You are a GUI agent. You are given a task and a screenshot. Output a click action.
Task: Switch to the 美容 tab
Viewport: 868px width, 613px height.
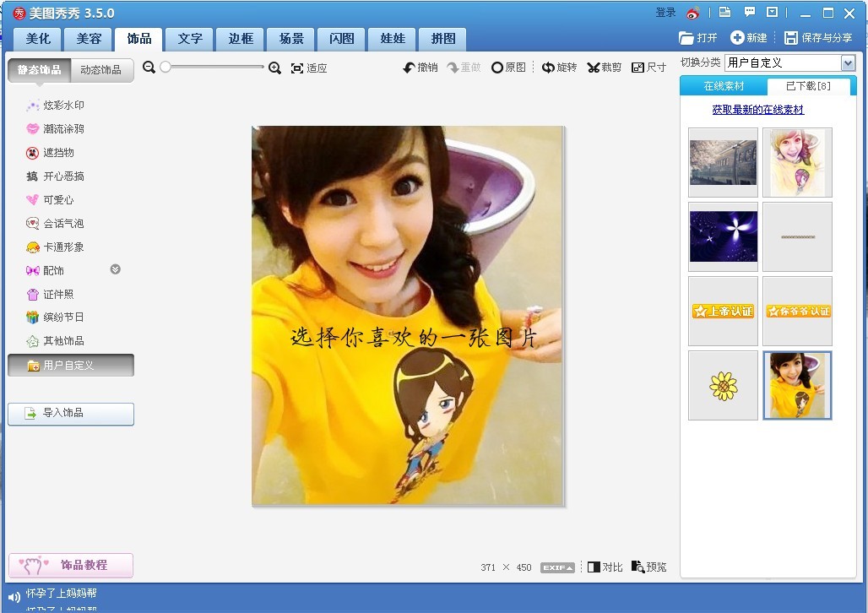pos(89,39)
